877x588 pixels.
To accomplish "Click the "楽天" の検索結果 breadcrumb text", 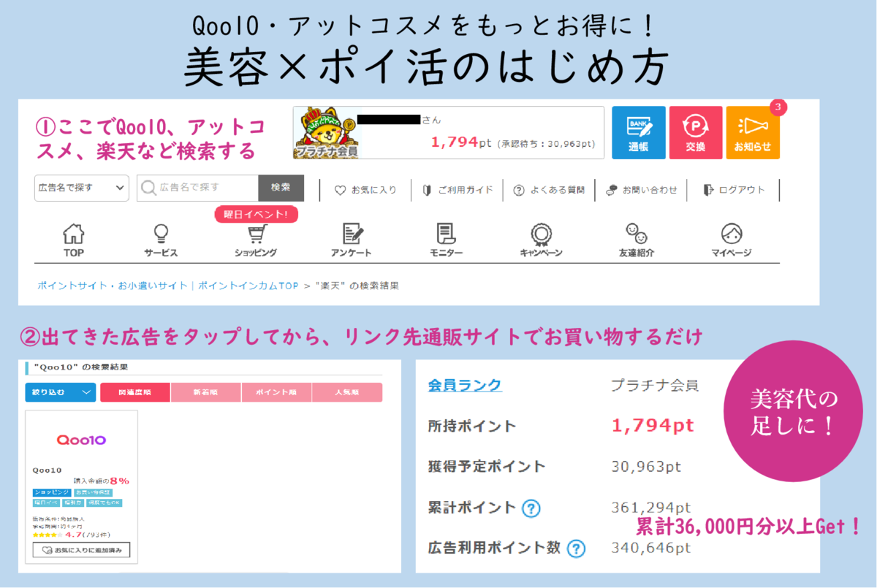I will pos(357,286).
